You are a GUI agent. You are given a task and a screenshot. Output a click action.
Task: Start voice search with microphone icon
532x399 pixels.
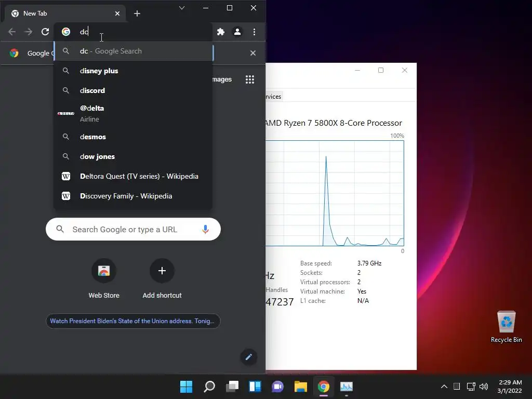coord(205,229)
